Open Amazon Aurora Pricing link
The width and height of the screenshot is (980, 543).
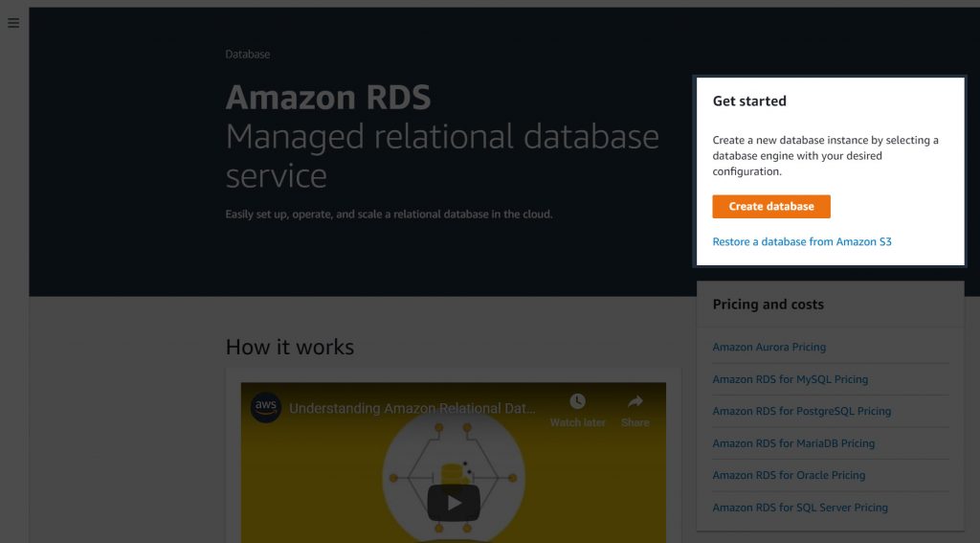(768, 348)
